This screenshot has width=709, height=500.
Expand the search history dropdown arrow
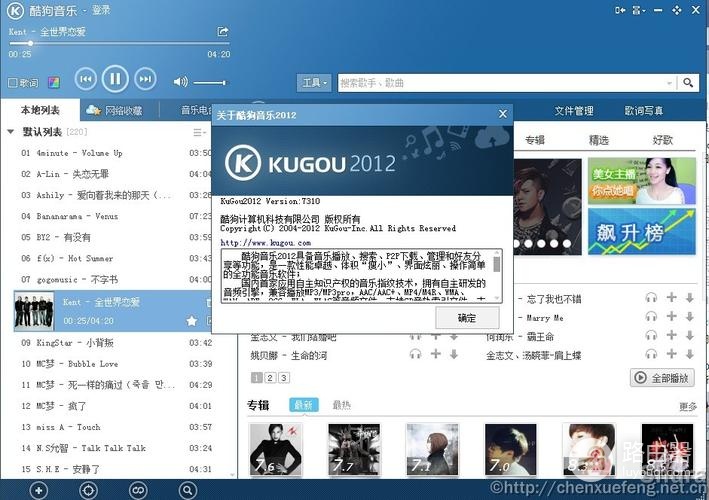pyautogui.click(x=669, y=83)
